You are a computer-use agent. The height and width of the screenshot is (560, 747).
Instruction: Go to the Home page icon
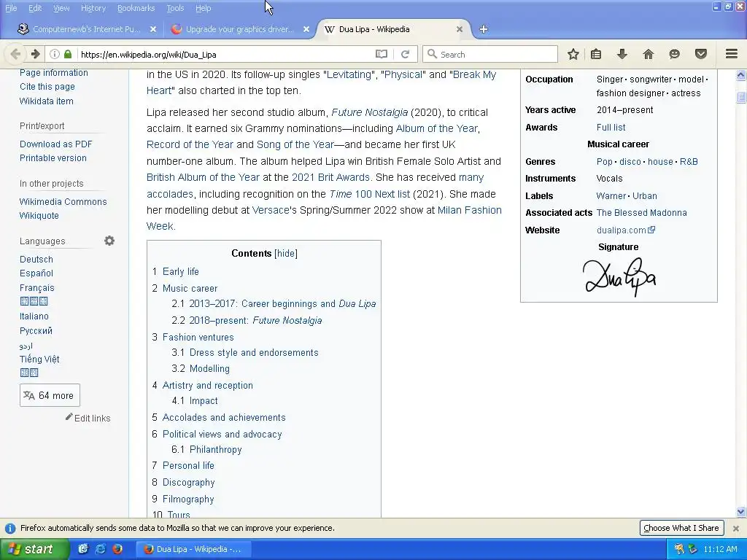[649, 54]
